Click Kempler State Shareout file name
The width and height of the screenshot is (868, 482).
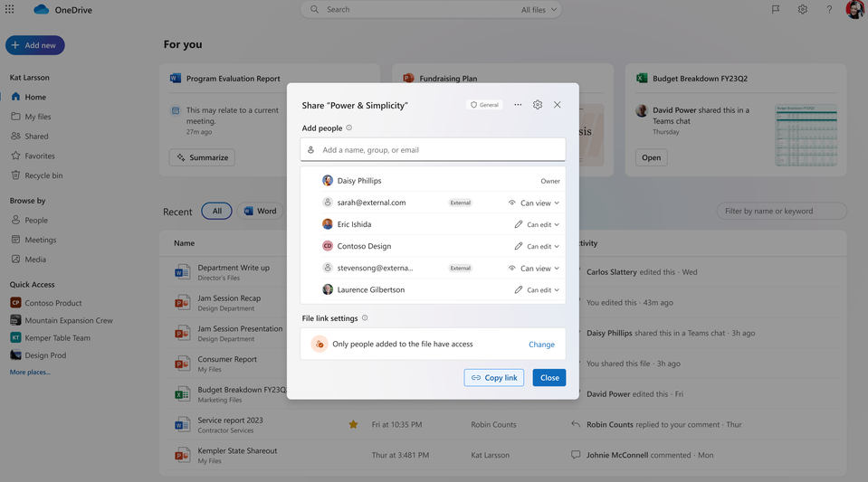point(237,450)
